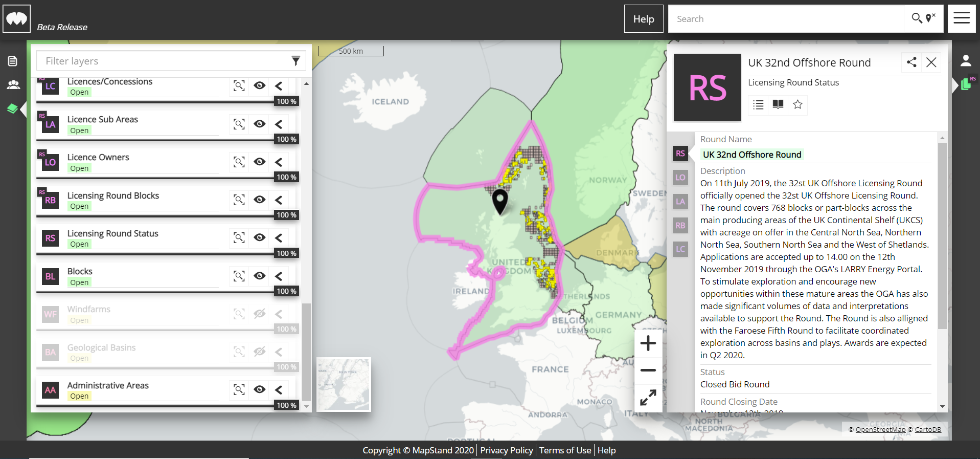Open the people group icon in sidebar
Image resolution: width=980 pixels, height=459 pixels.
pos(13,84)
